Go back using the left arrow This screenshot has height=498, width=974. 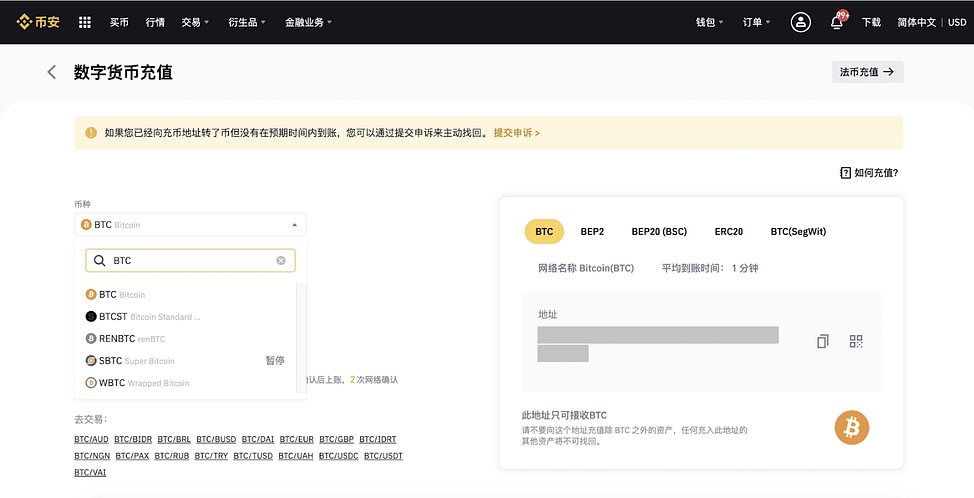(52, 72)
